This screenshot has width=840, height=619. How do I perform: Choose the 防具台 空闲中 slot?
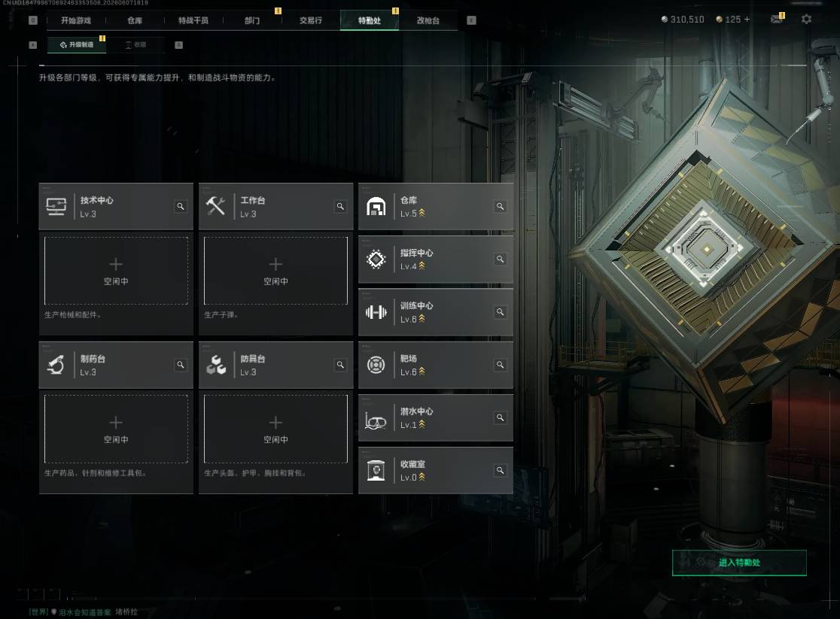[276, 429]
